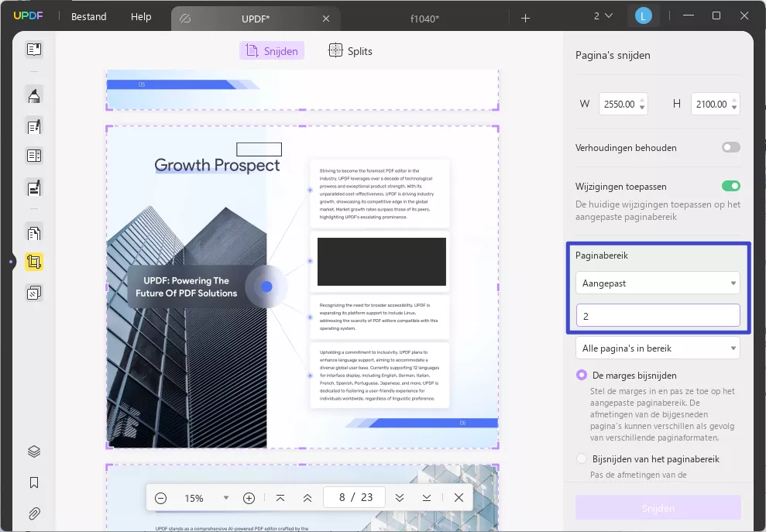Edit the W width value field
The image size is (766, 532).
point(620,103)
